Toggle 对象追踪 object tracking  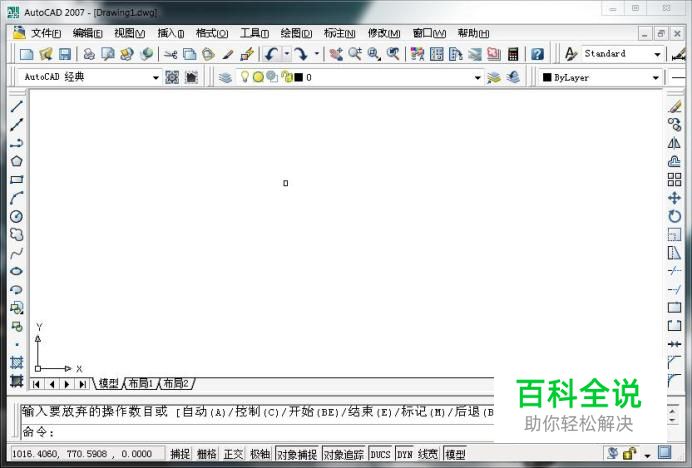coord(344,454)
